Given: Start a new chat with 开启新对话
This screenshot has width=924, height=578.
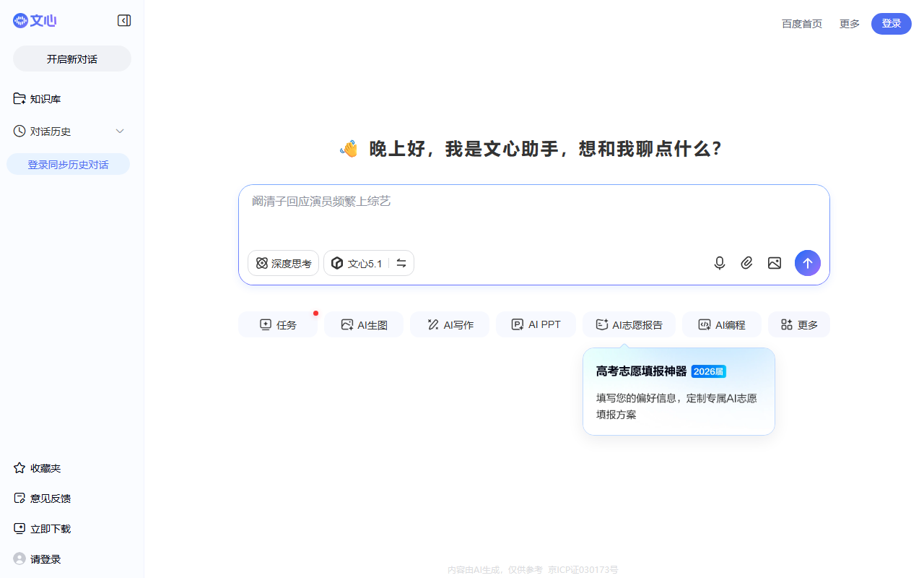Looking at the screenshot, I should click(72, 59).
